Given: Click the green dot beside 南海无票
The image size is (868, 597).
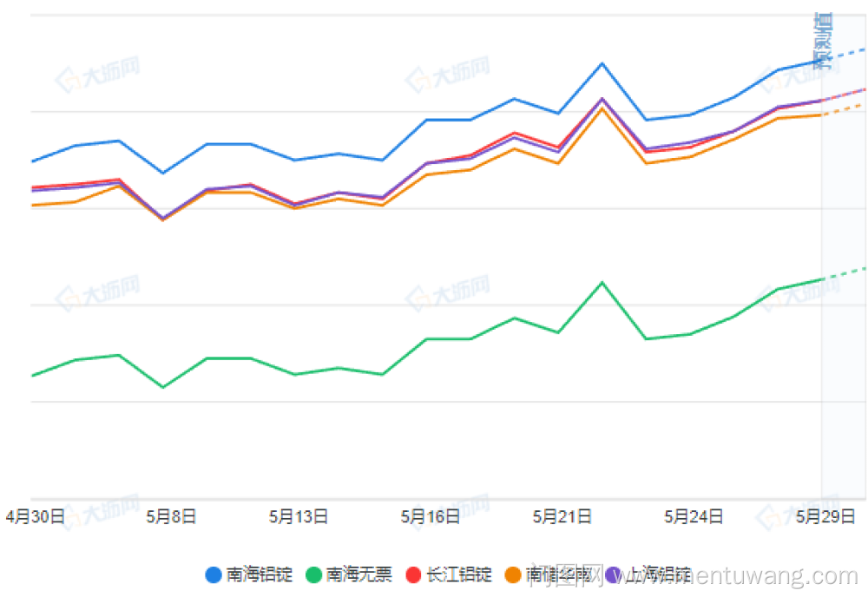Looking at the screenshot, I should (312, 574).
